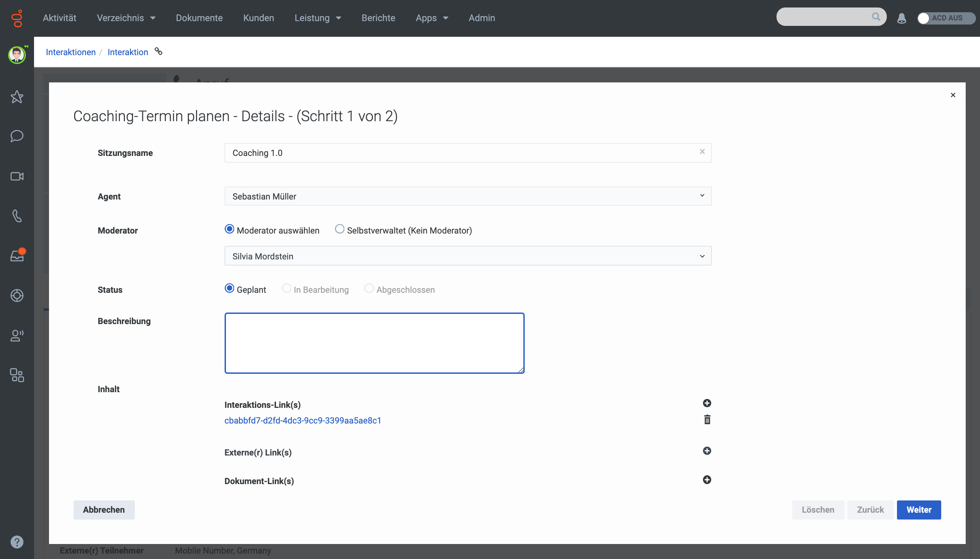Click into the Beschreibung text area
Viewport: 980px width, 559px height.
tap(374, 343)
